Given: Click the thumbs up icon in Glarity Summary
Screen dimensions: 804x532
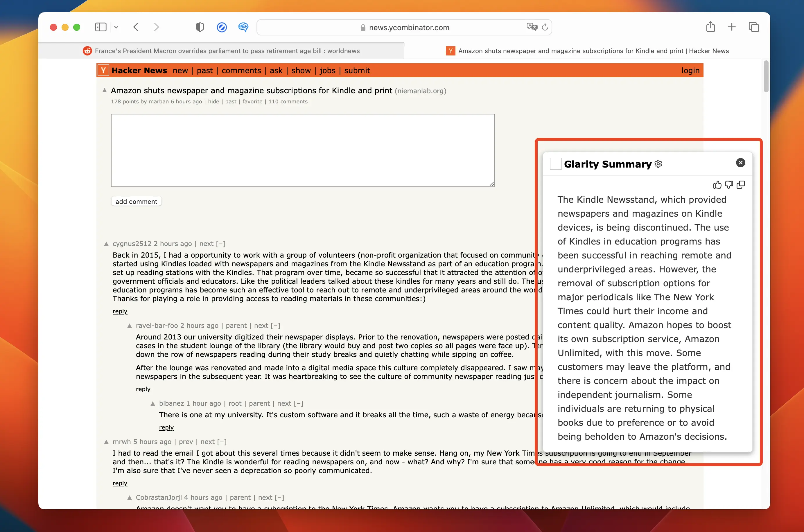Looking at the screenshot, I should point(717,185).
